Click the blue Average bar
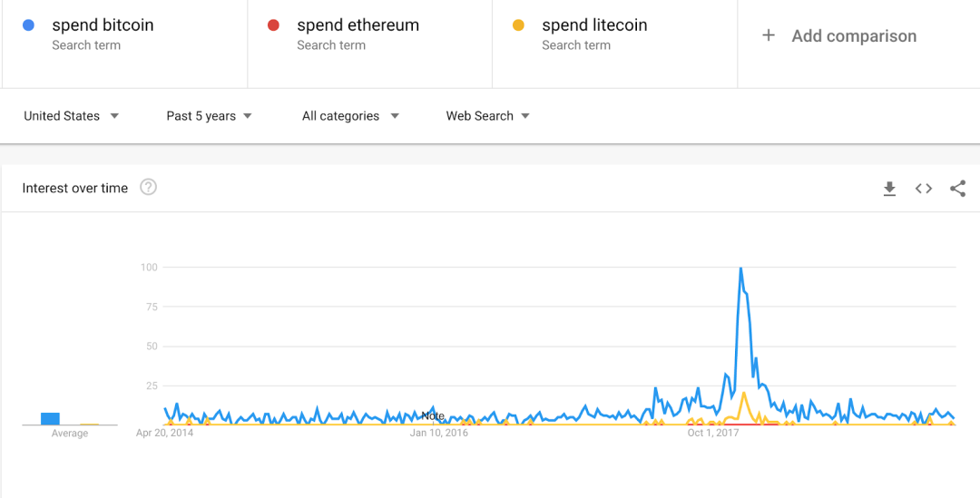This screenshot has width=980, height=498. pos(50,419)
